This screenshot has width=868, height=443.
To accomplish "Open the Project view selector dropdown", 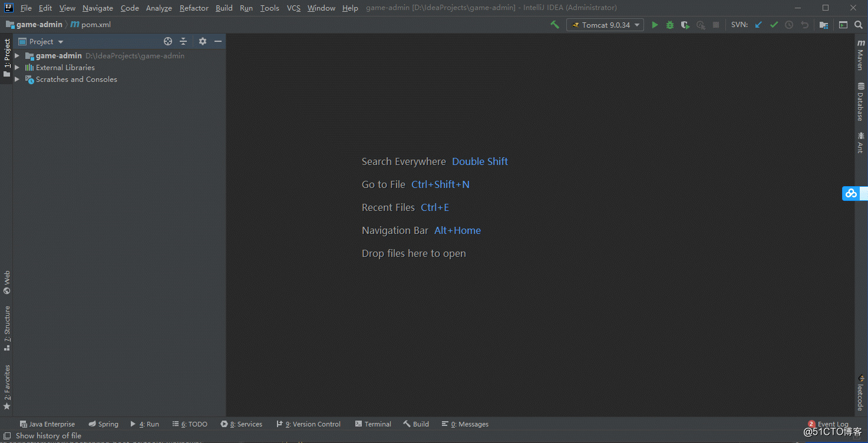I will pyautogui.click(x=41, y=41).
